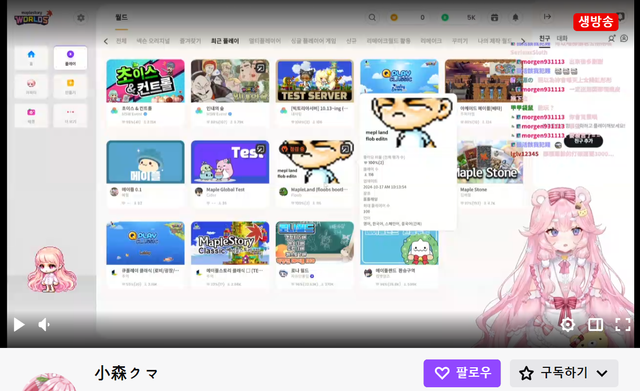Image resolution: width=640 pixels, height=391 pixels.
Task: Open the 초이스 & 컨트롤 world thumbnail
Action: [145, 81]
